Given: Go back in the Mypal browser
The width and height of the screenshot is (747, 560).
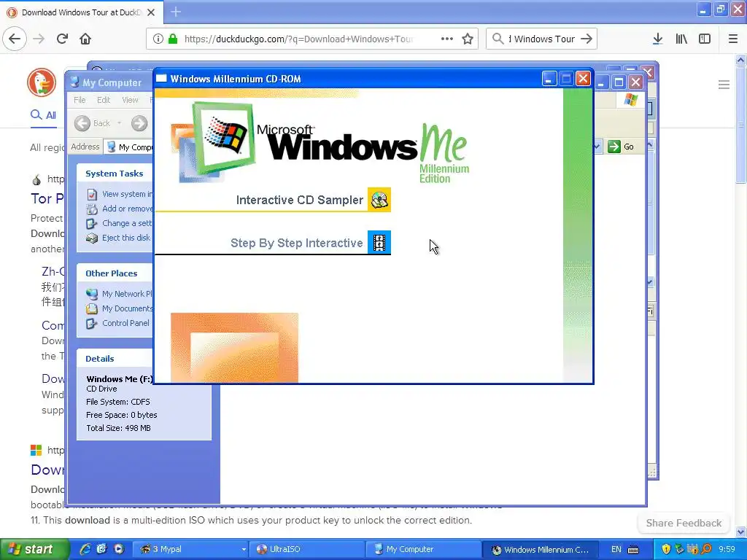Looking at the screenshot, I should click(15, 39).
